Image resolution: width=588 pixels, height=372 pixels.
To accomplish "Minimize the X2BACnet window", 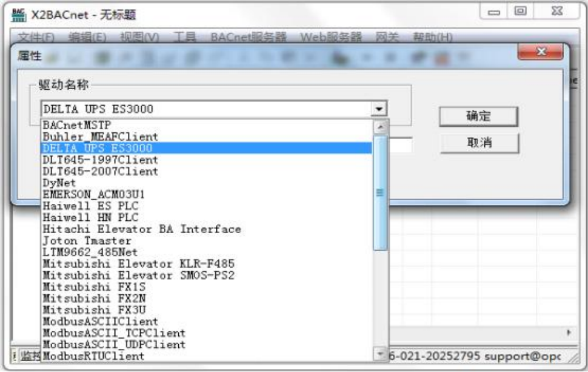I will point(493,12).
